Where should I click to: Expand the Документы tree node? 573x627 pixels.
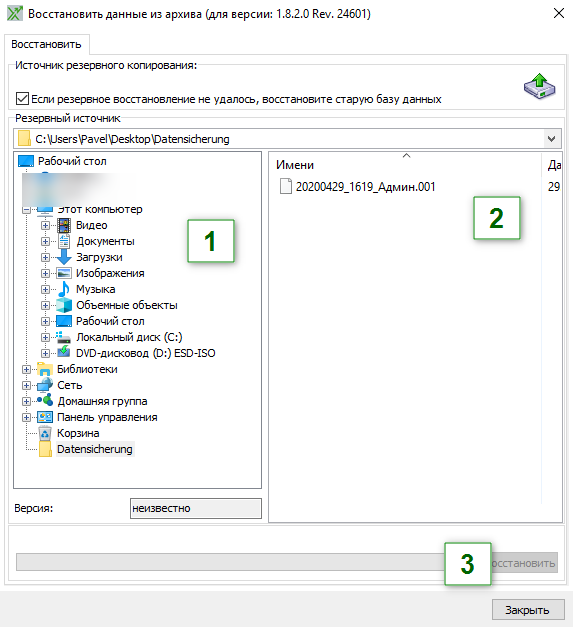click(x=45, y=242)
